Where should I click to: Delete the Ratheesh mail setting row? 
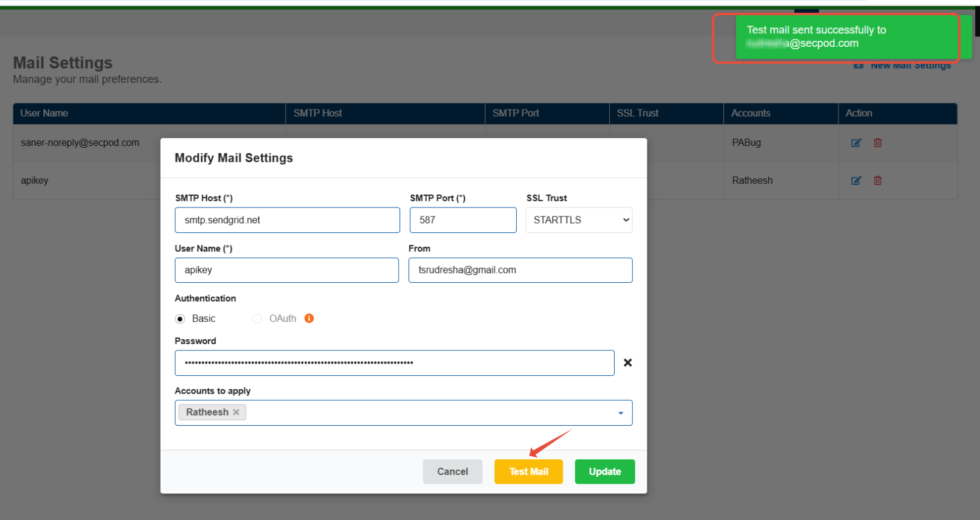coord(878,181)
